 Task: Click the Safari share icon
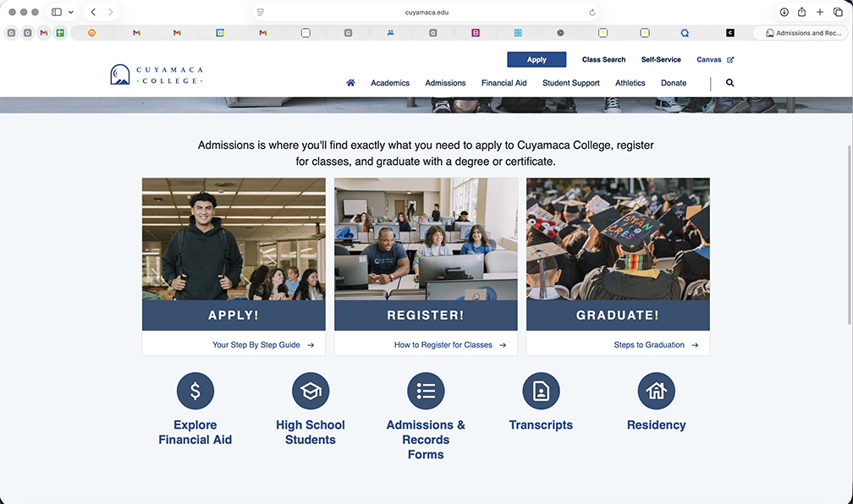[x=802, y=12]
